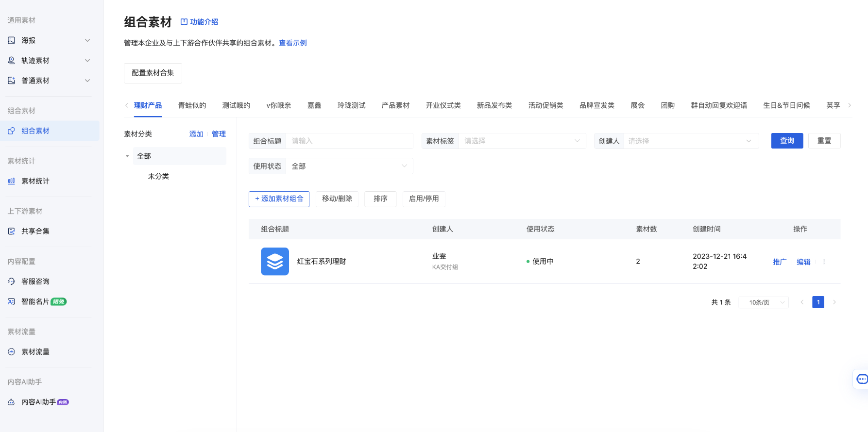Click the 功能介绍 book icon
868x432 pixels.
click(x=184, y=22)
